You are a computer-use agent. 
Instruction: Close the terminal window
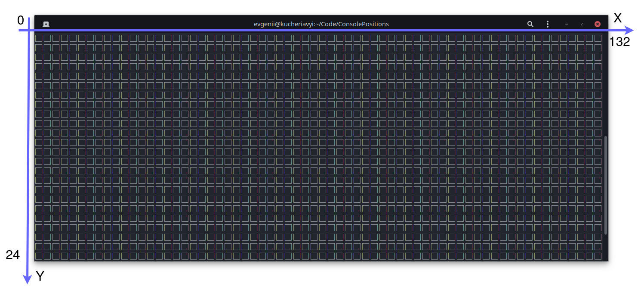(x=597, y=24)
